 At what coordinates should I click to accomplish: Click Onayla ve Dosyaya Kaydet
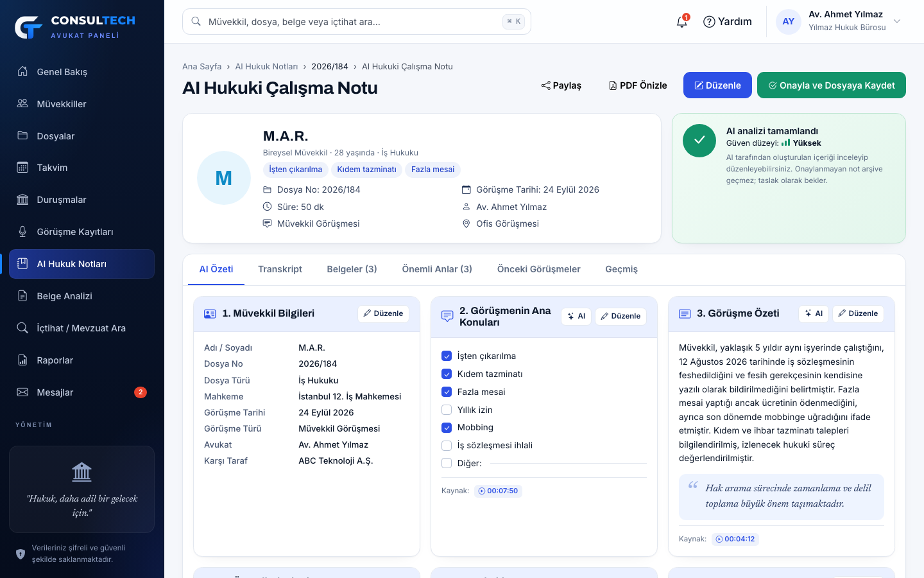point(832,85)
